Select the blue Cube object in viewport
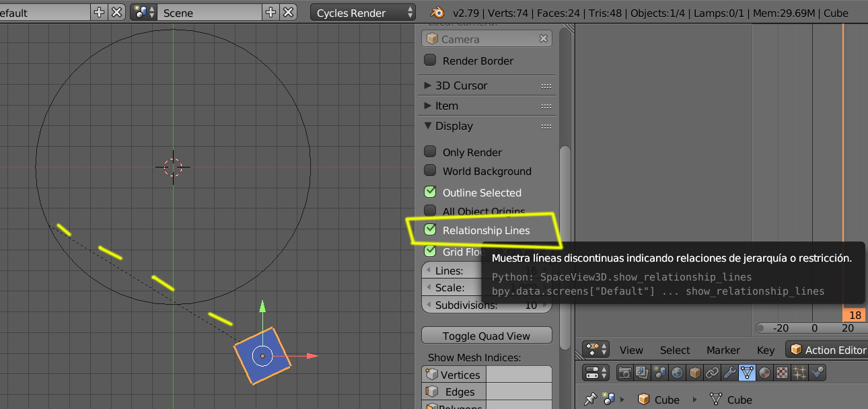 262,356
